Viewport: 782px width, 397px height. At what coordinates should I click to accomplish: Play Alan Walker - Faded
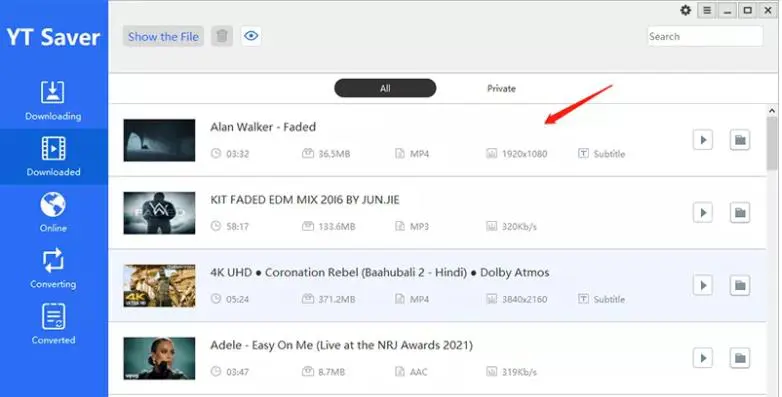(x=703, y=140)
